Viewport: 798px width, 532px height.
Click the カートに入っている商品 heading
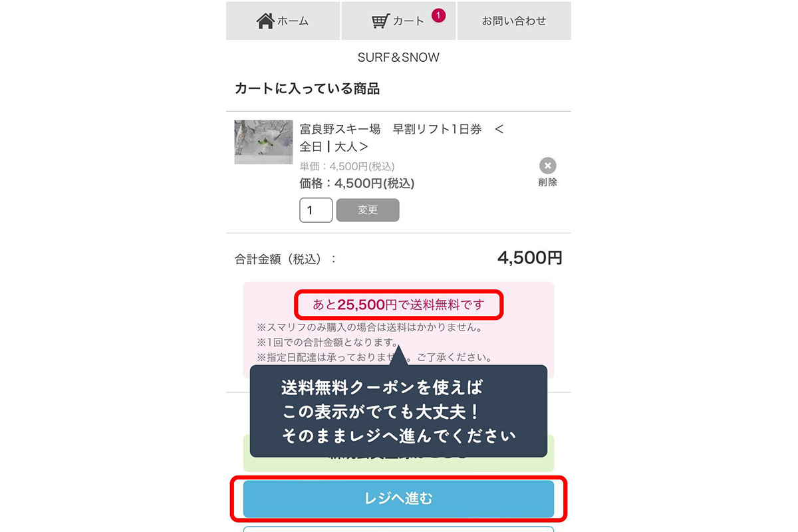click(307, 88)
